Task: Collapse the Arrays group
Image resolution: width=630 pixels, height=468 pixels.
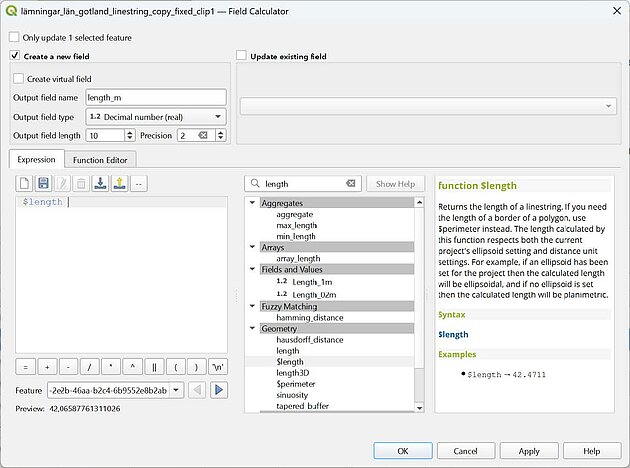Action: (252, 247)
